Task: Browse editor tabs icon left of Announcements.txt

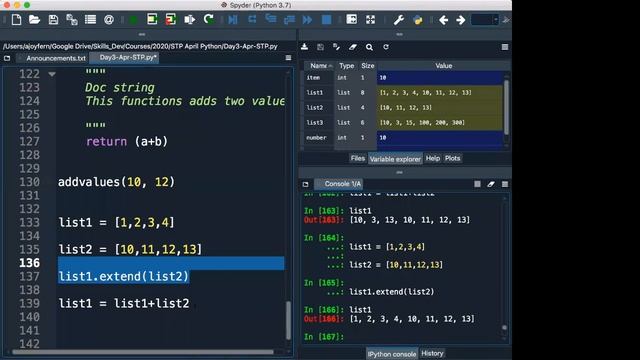Action: point(7,58)
